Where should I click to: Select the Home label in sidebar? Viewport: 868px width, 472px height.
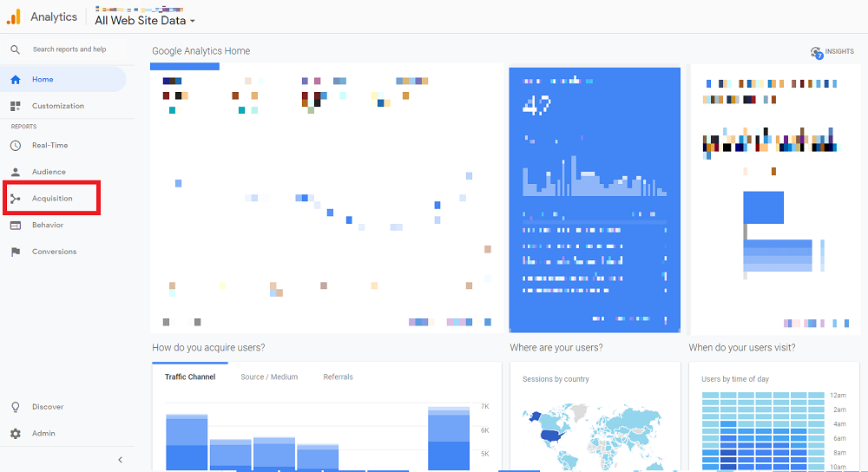tap(43, 80)
